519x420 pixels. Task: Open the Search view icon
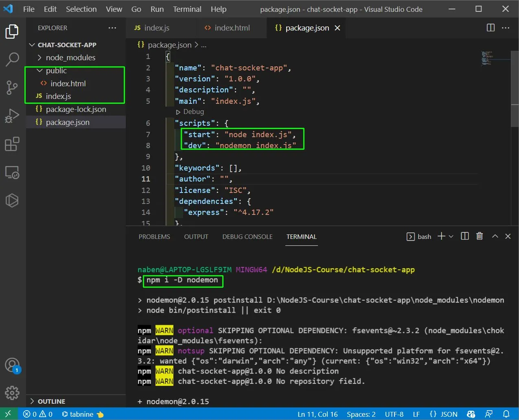tap(12, 59)
